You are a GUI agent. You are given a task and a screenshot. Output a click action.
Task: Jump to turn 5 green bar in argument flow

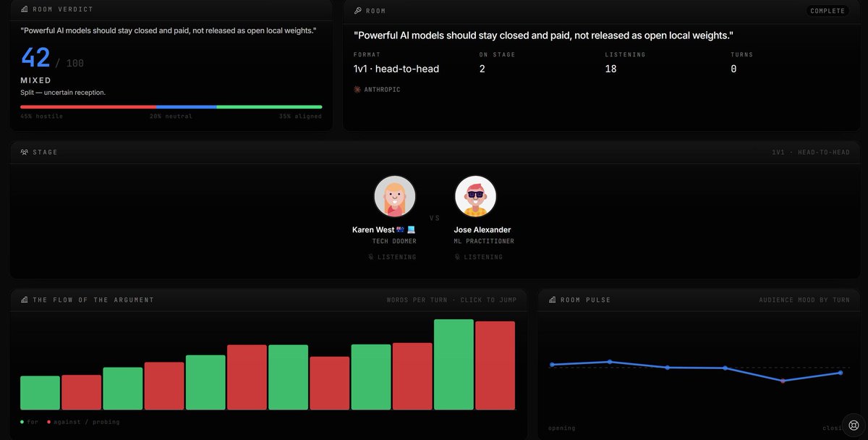tap(205, 383)
